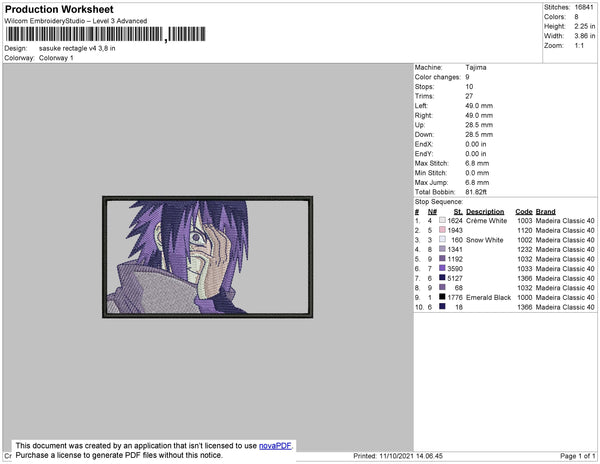Click the Max Stitch value '6.8 mm'
Screen dimensions: 600x464
[x=477, y=163]
